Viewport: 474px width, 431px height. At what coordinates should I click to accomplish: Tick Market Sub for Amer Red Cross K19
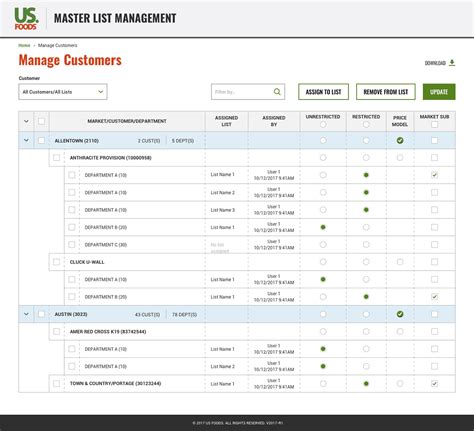[x=434, y=332]
